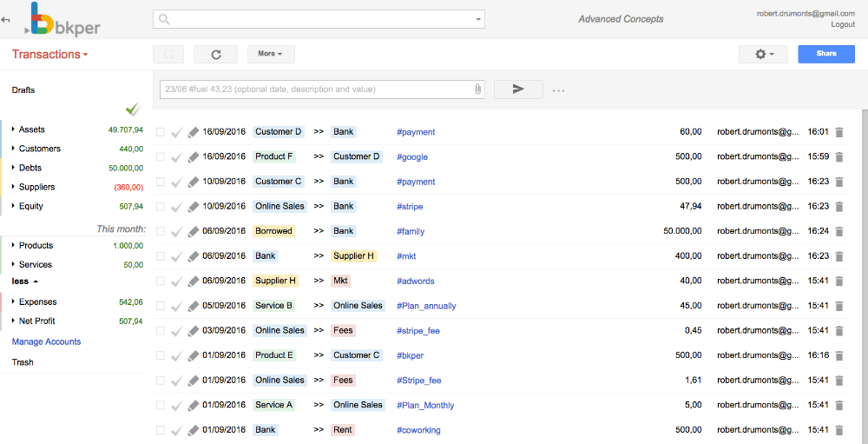Viewport: 868px width, 444px height.
Task: Open search box dropdown arrow
Action: [478, 19]
